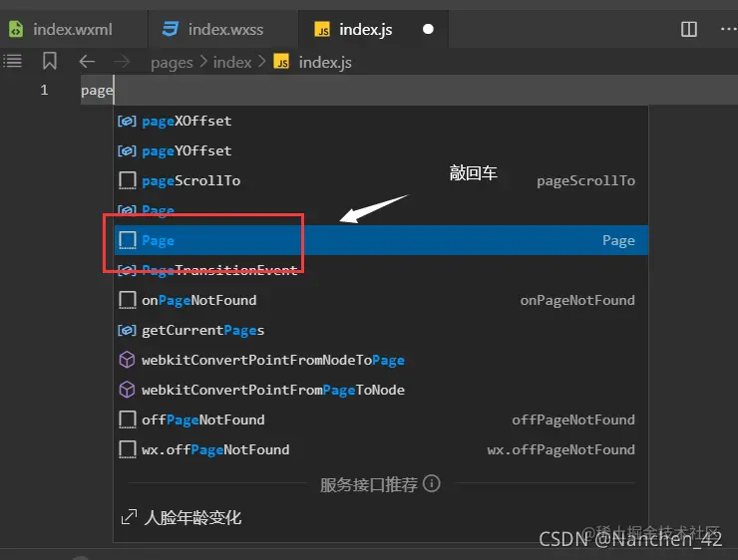Open the outline list icon
Viewport: 738px width, 560px height.
[x=13, y=61]
